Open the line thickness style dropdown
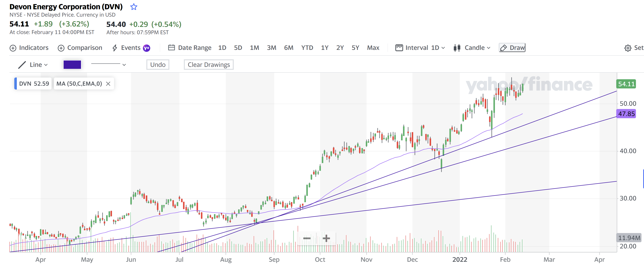The height and width of the screenshot is (272, 644). 108,65
